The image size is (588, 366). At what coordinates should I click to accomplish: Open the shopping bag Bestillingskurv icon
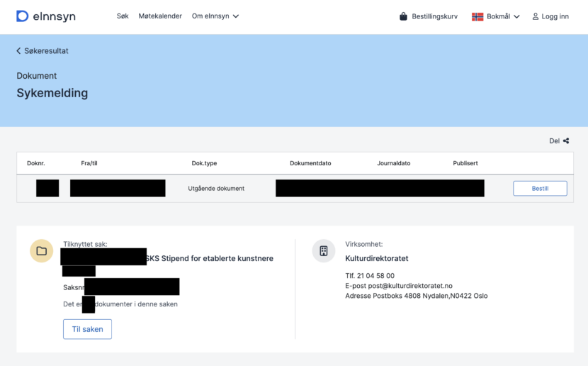point(403,16)
